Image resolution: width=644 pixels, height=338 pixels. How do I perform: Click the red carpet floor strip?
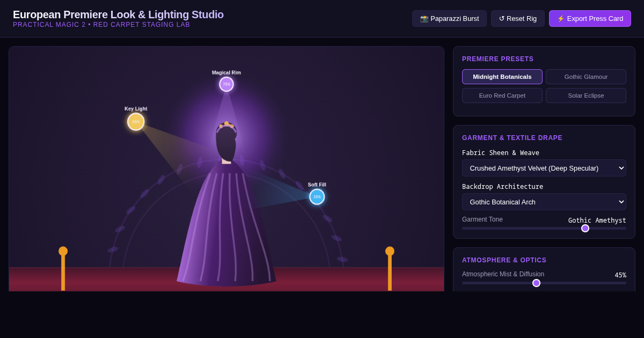226,280
